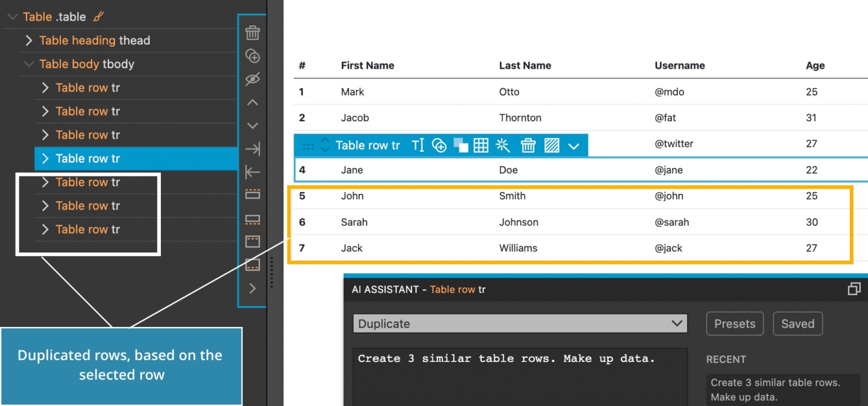The height and width of the screenshot is (406, 868).
Task: Select the Delete element trash icon on vertical toolbar
Action: 253,33
